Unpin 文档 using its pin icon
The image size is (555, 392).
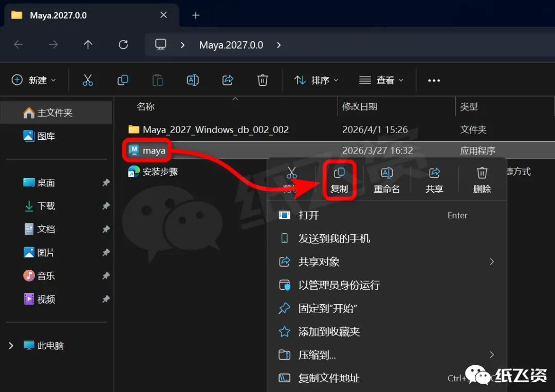(106, 229)
